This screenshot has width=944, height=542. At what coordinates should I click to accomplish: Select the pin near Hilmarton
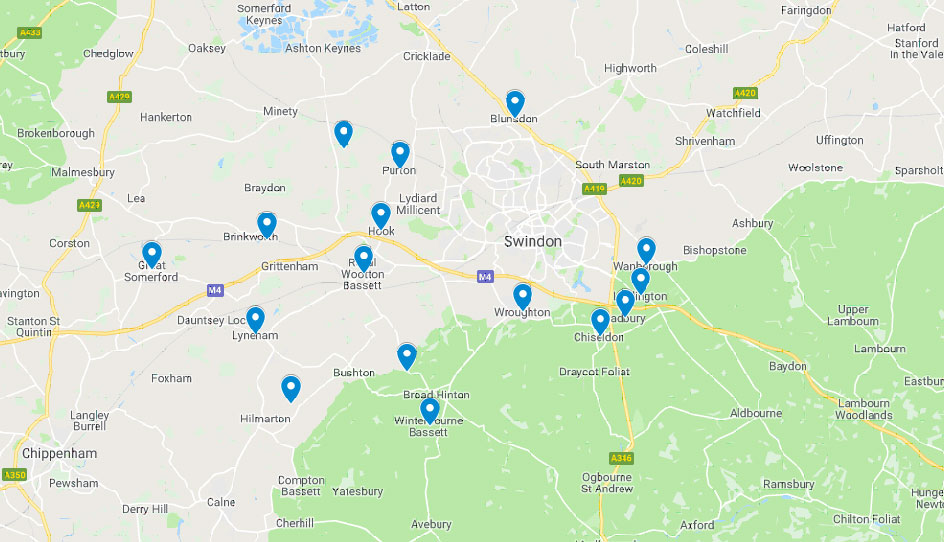pos(291,388)
